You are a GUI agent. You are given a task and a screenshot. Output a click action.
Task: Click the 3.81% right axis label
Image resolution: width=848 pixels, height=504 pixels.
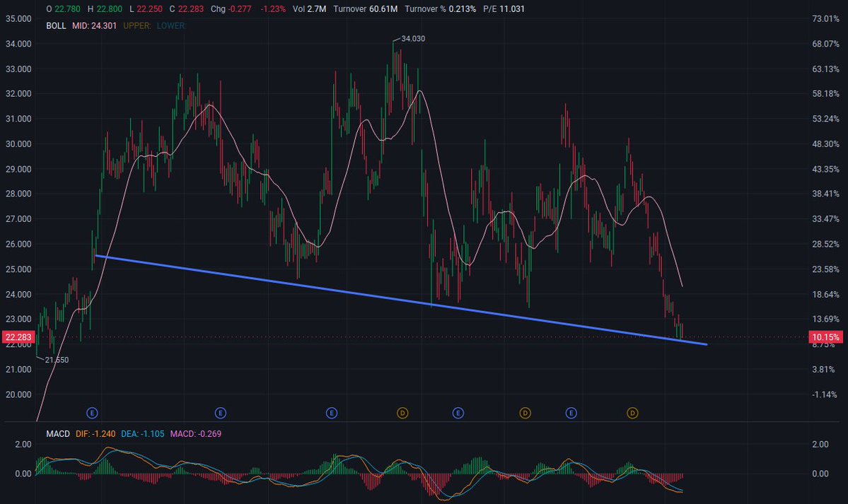click(x=825, y=370)
